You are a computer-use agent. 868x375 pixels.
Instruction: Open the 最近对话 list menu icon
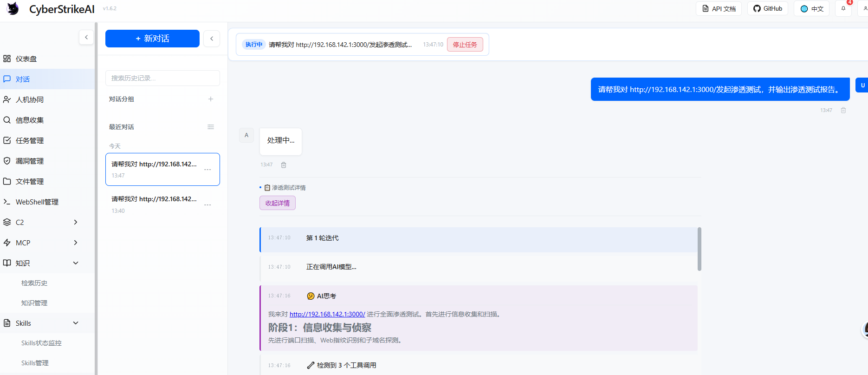211,127
